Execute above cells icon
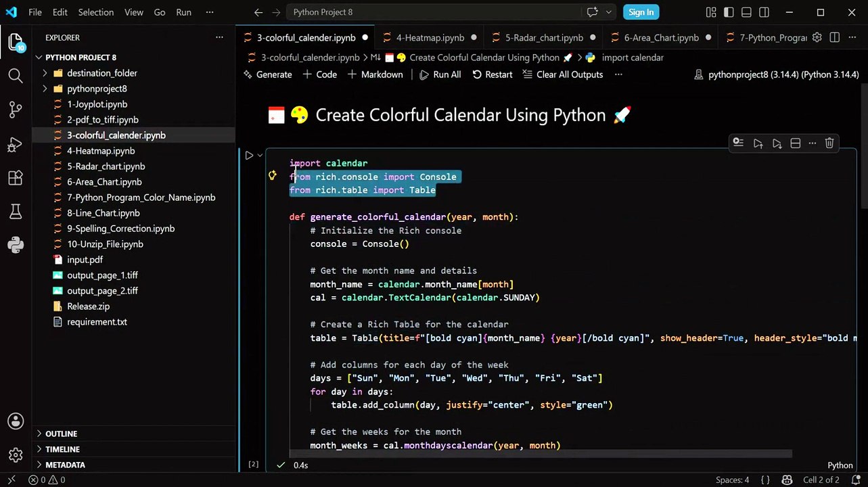The height and width of the screenshot is (487, 868). pos(758,143)
